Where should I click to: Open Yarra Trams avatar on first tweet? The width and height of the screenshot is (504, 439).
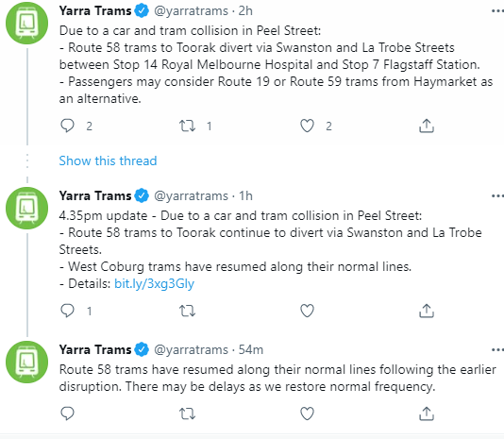27,24
